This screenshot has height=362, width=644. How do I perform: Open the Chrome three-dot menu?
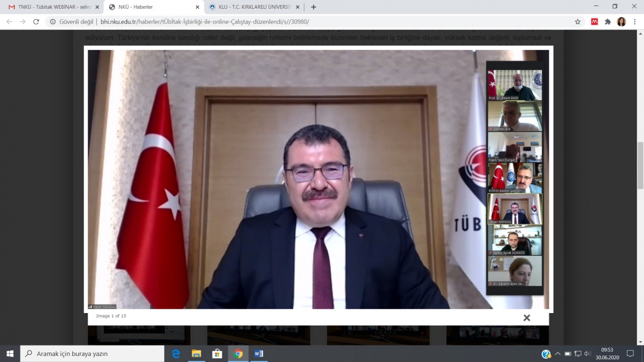tap(635, 22)
